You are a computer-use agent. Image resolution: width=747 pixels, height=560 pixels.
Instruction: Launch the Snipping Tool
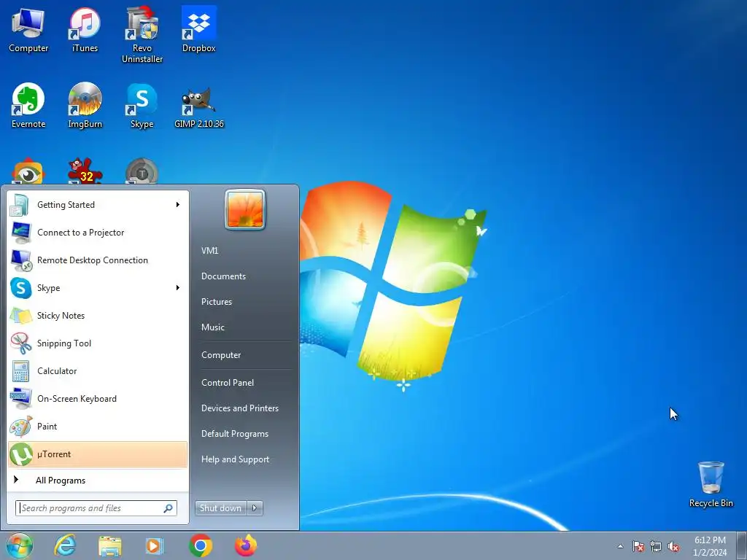[x=98, y=343]
